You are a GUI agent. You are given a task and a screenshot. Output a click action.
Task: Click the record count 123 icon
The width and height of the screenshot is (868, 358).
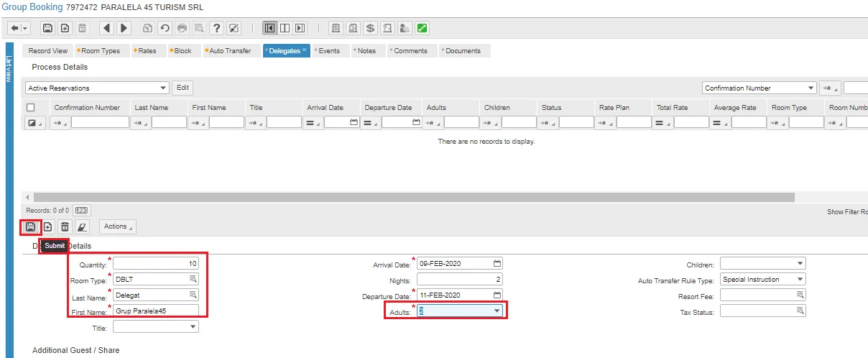pyautogui.click(x=81, y=211)
